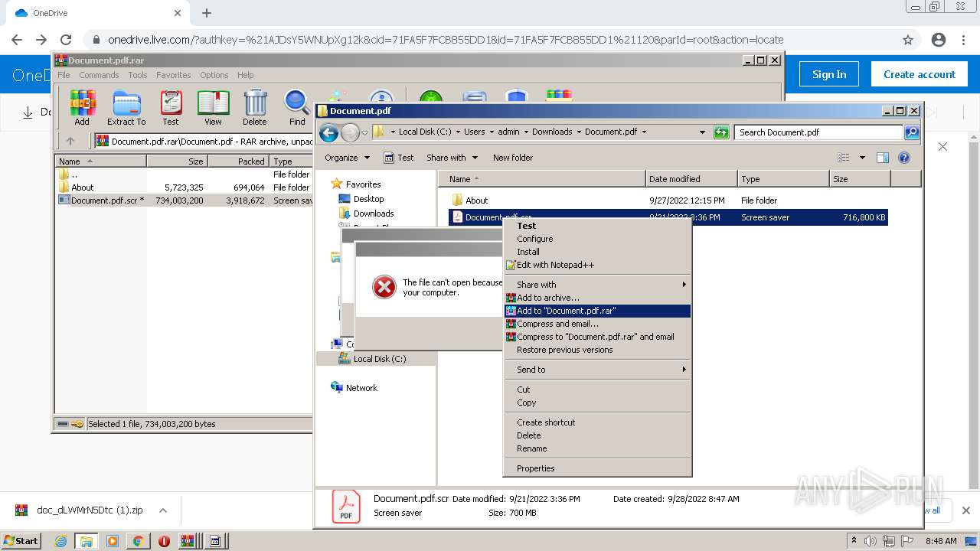
Task: Select Network in the navigation pane
Action: (361, 388)
